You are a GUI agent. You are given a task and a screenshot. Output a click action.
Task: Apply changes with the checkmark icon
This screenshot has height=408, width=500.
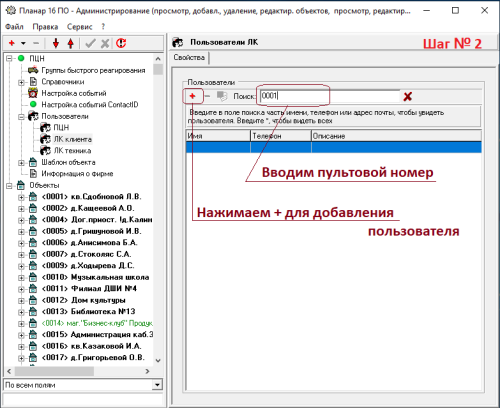[x=90, y=43]
